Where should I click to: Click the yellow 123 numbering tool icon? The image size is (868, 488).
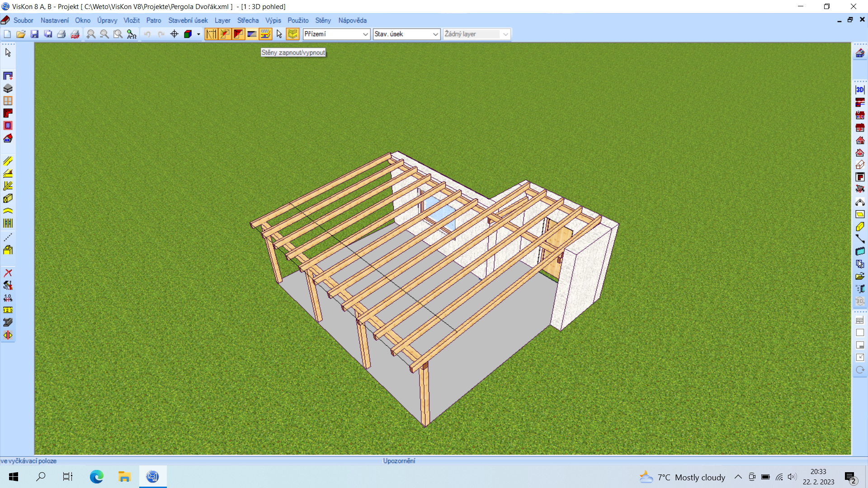coord(8,310)
